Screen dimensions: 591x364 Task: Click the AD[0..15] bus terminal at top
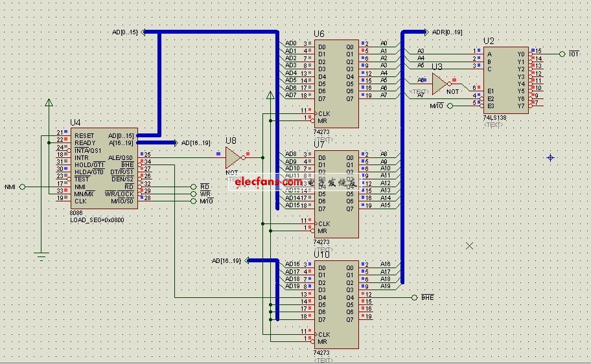(126, 32)
